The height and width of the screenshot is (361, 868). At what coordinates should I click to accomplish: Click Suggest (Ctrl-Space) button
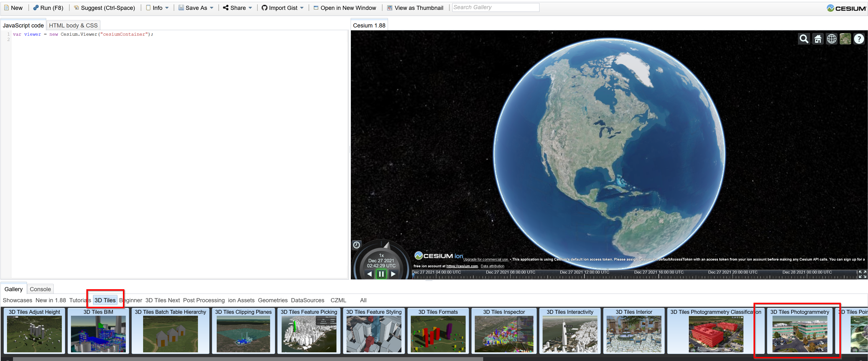104,8
